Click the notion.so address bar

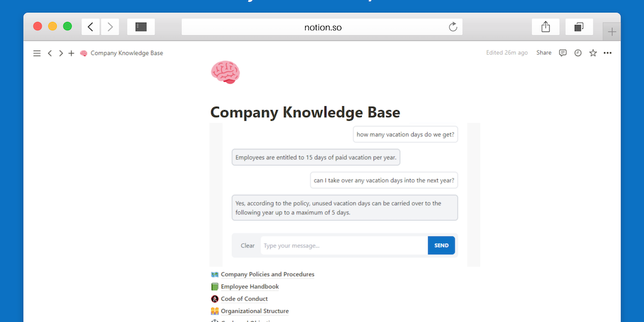(x=322, y=27)
